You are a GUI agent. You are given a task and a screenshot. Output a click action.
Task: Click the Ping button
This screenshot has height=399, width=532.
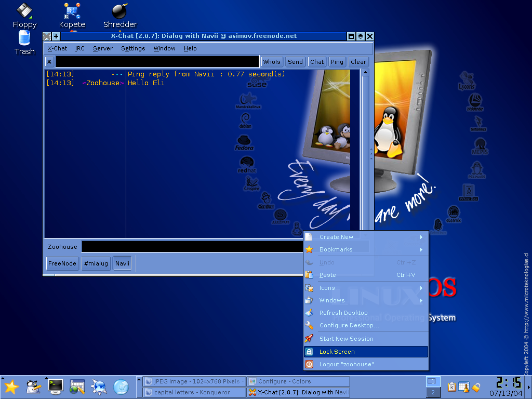pyautogui.click(x=337, y=62)
